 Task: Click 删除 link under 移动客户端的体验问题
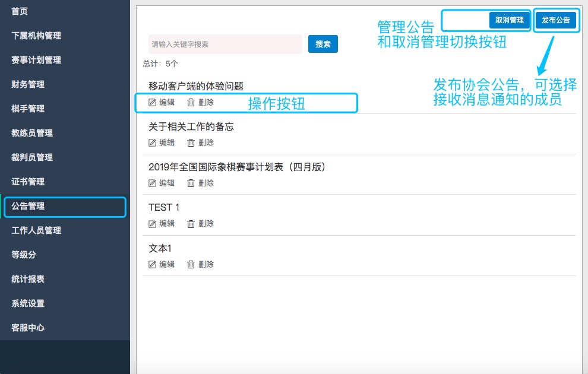[206, 102]
